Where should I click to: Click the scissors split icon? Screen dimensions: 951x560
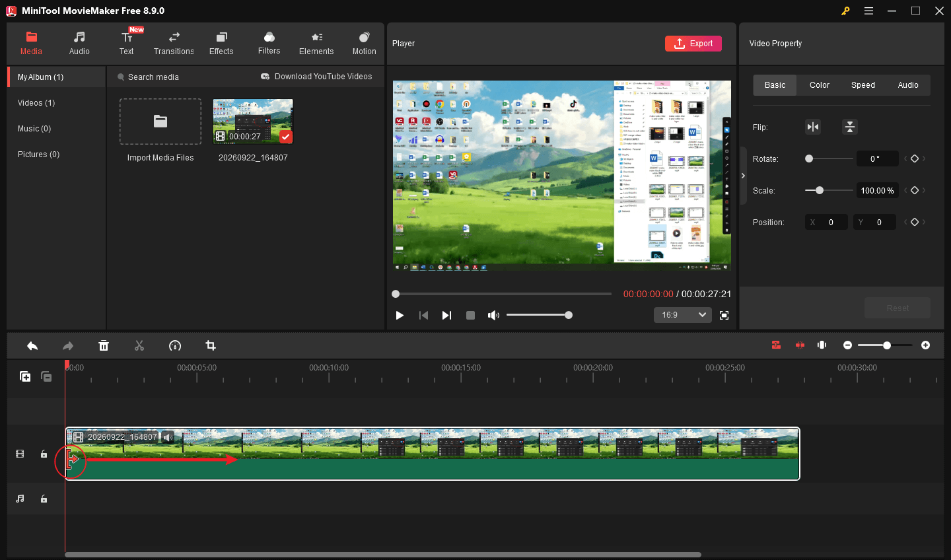[x=139, y=345]
